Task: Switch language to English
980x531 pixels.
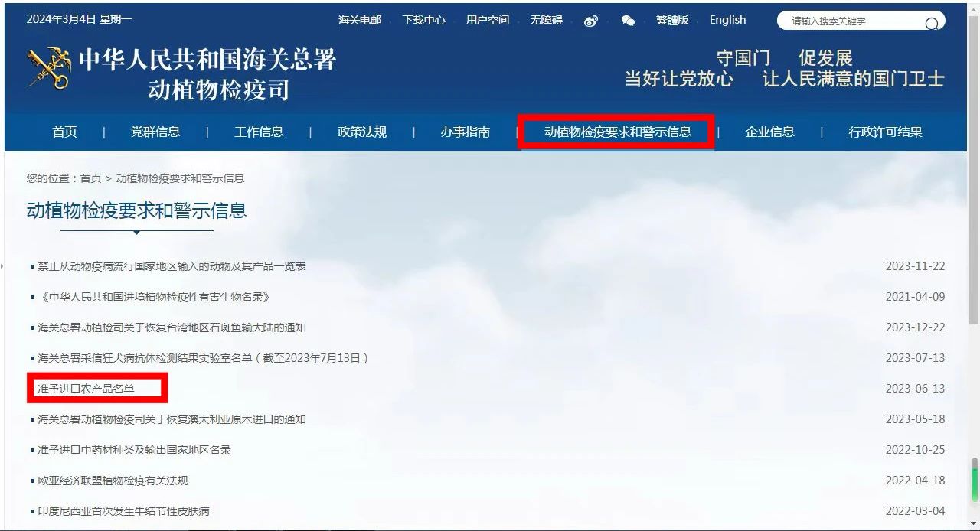Action: point(727,20)
